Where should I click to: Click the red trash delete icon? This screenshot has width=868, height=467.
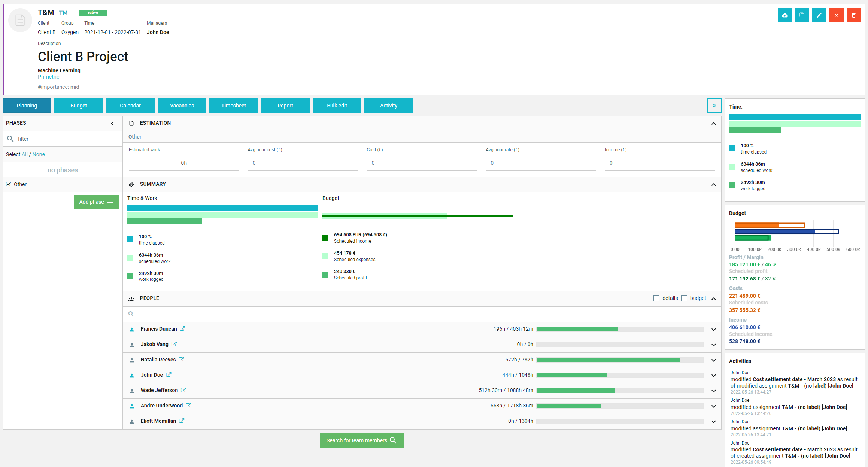[x=853, y=15]
